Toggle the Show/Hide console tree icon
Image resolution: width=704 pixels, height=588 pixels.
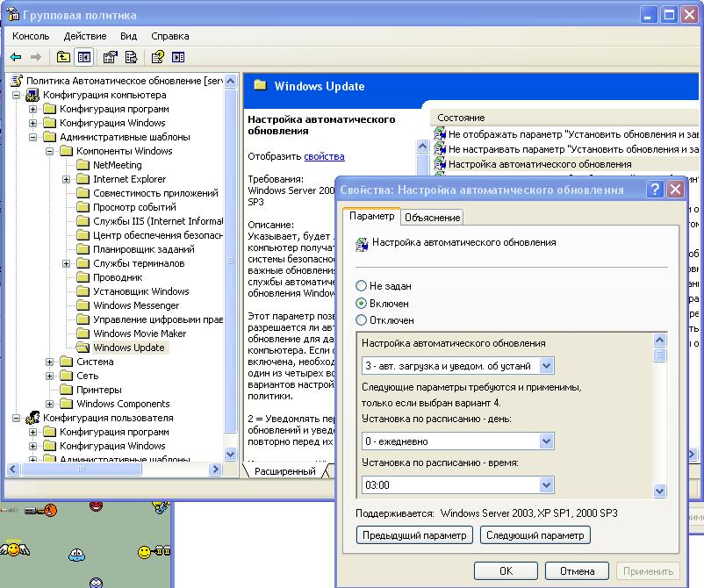[x=84, y=57]
